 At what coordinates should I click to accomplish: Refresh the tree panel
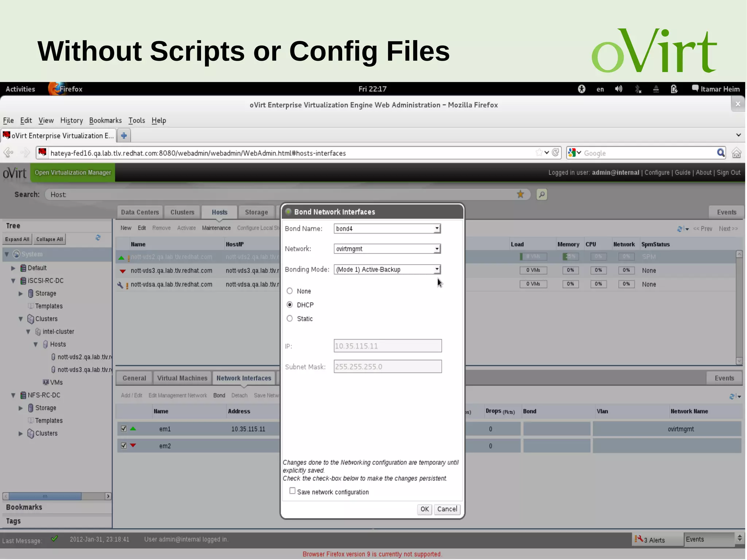pos(98,238)
